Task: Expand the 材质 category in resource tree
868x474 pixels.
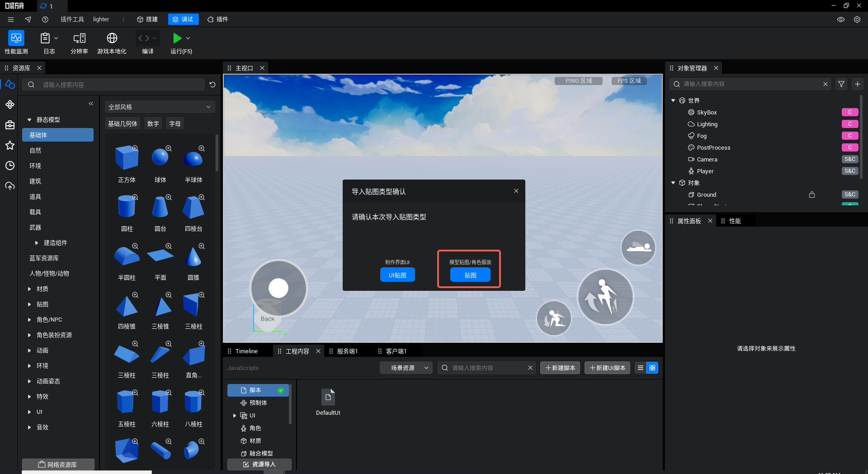Action: point(29,289)
